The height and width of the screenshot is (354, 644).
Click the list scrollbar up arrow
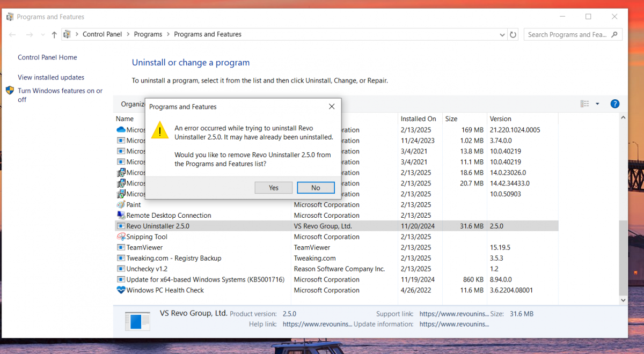pos(623,119)
